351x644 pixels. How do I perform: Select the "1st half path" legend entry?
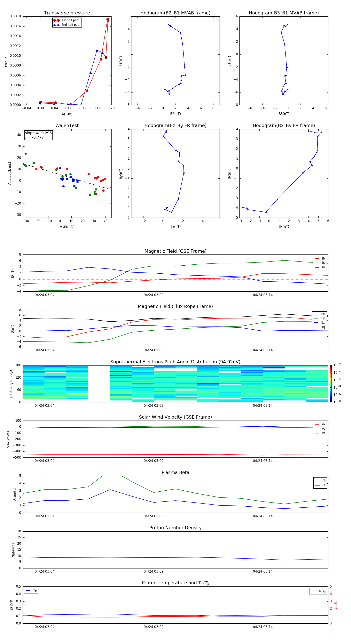point(67,20)
